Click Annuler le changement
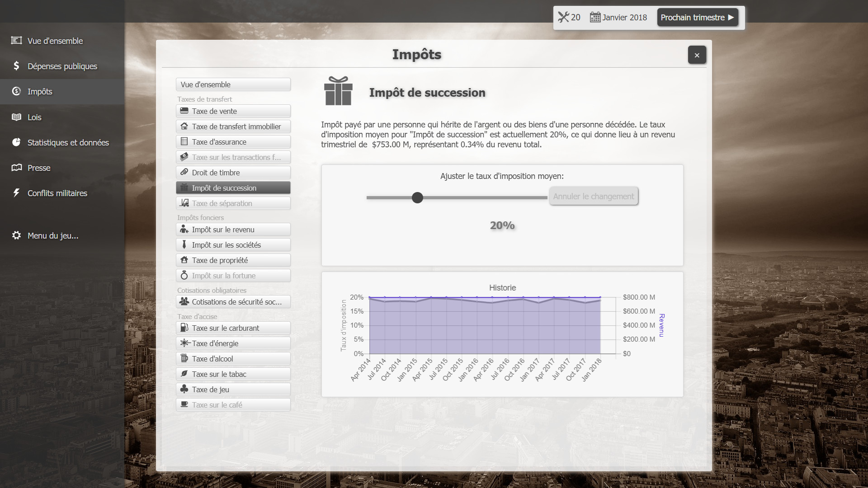Image resolution: width=868 pixels, height=488 pixels. (x=593, y=196)
